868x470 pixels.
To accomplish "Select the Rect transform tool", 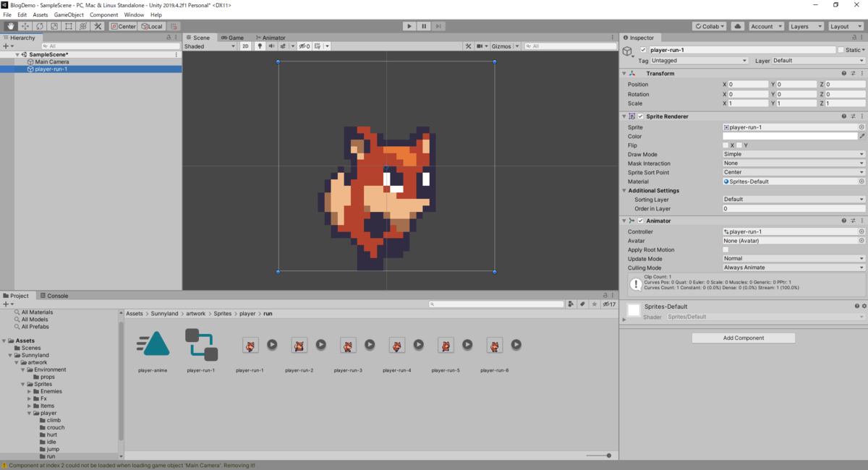I will [69, 26].
